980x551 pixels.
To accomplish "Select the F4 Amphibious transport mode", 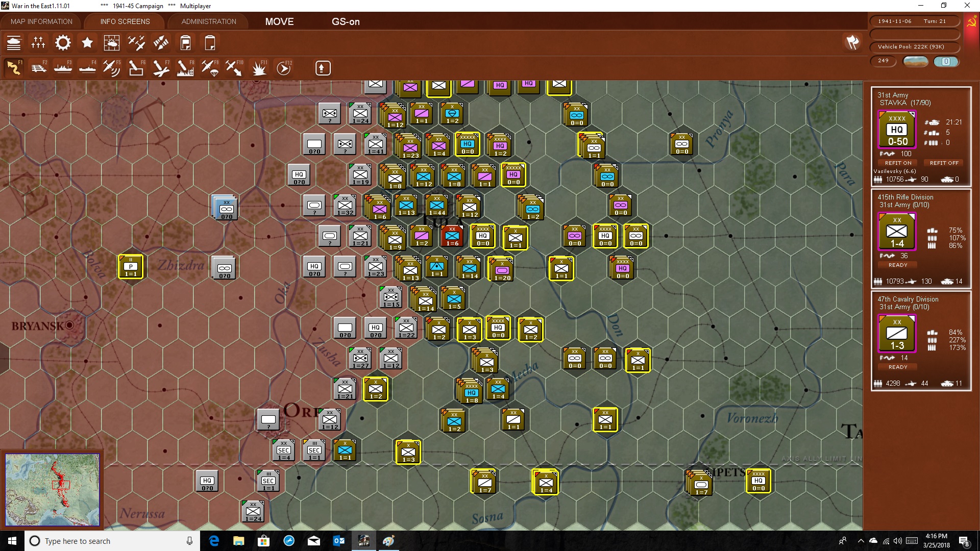I will pos(87,68).
